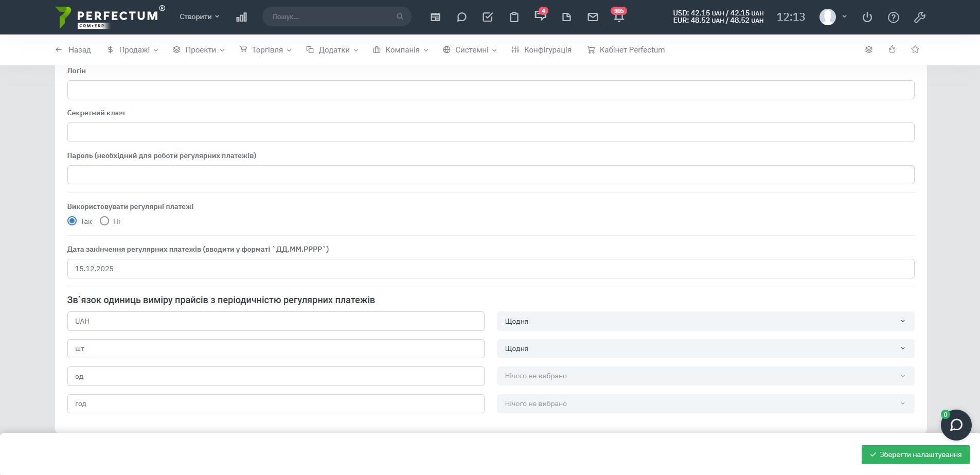Click the 'Секретний ключ' input field
This screenshot has height=475, width=980.
(490, 132)
